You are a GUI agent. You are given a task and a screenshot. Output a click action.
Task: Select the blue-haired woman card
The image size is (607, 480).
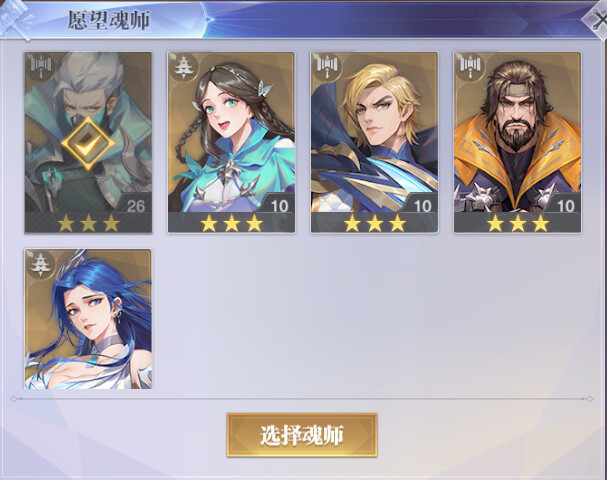(88, 319)
